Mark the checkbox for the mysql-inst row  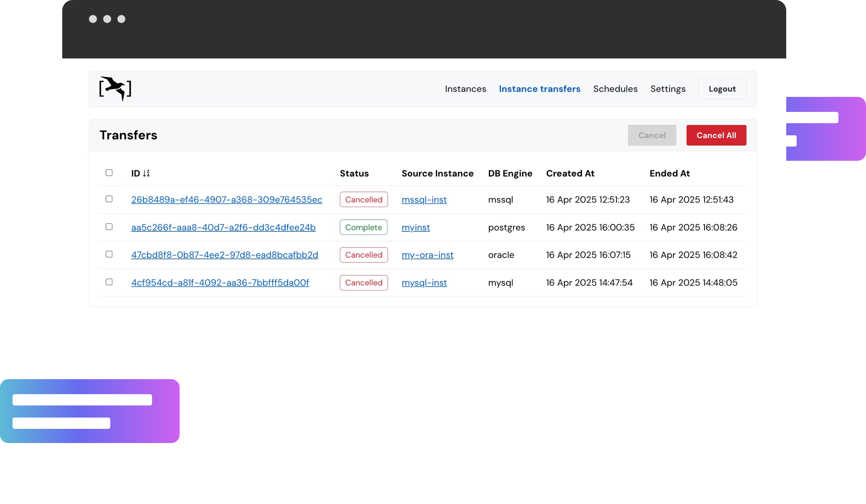(x=109, y=282)
